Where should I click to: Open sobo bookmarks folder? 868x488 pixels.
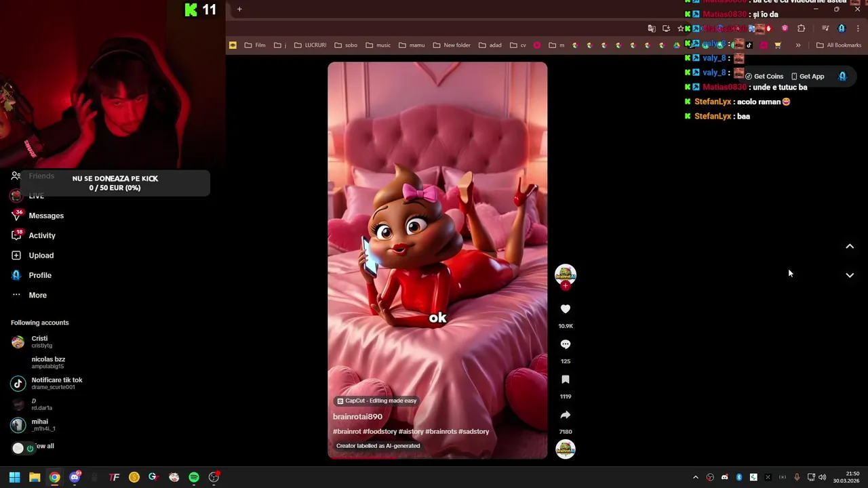(x=346, y=45)
